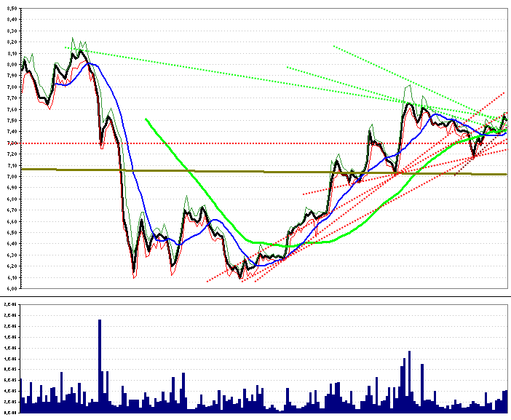Click the 8,50 price axis label
Image resolution: width=511 pixels, height=420 pixels.
(x=12, y=9)
